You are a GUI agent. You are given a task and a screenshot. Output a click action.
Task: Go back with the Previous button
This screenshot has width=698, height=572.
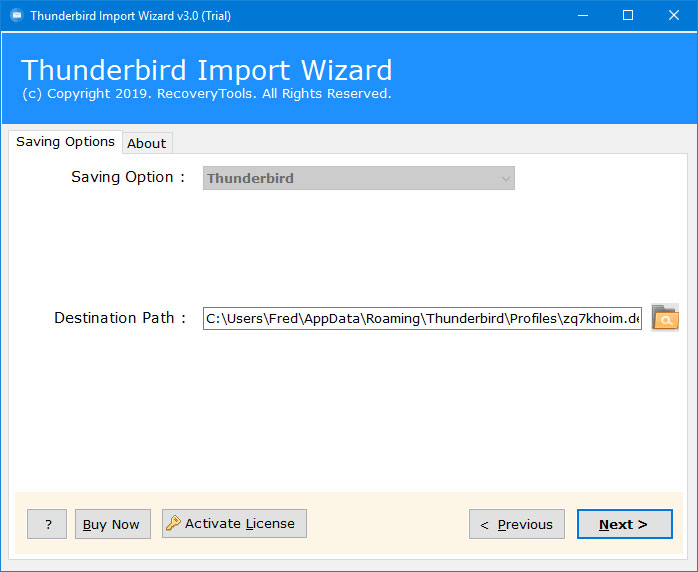pos(517,524)
